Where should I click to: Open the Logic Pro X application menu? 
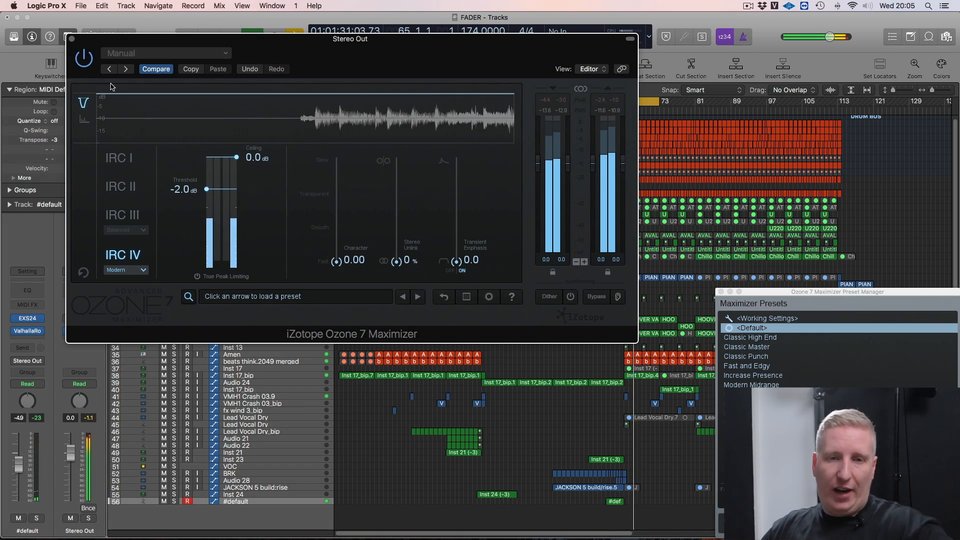coord(47,6)
